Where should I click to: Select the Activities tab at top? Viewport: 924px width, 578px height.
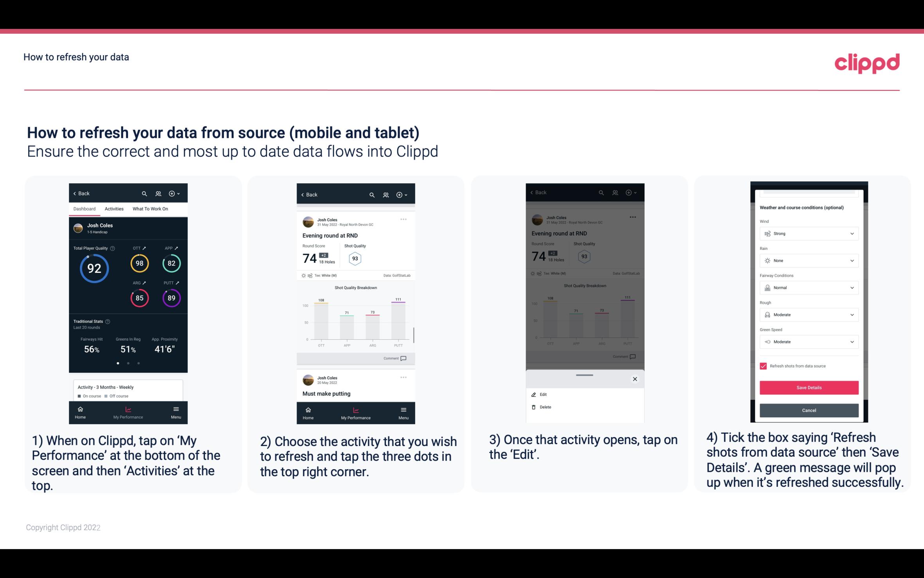point(113,208)
